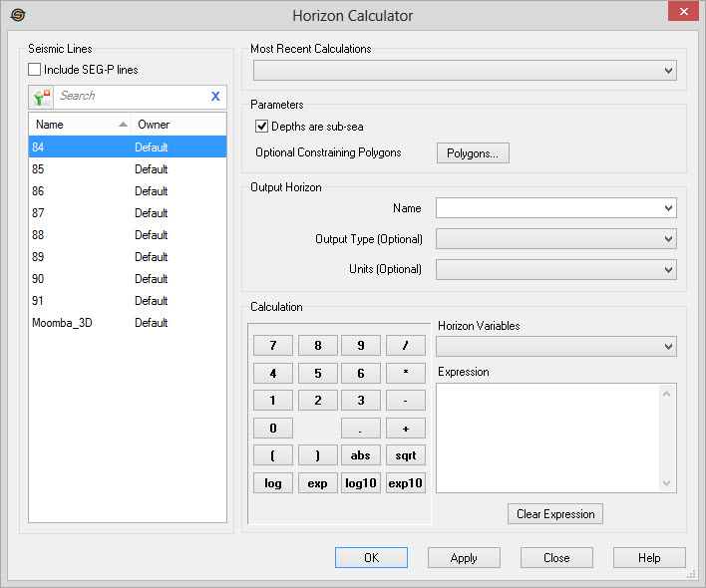Insert the log10 function

click(361, 482)
